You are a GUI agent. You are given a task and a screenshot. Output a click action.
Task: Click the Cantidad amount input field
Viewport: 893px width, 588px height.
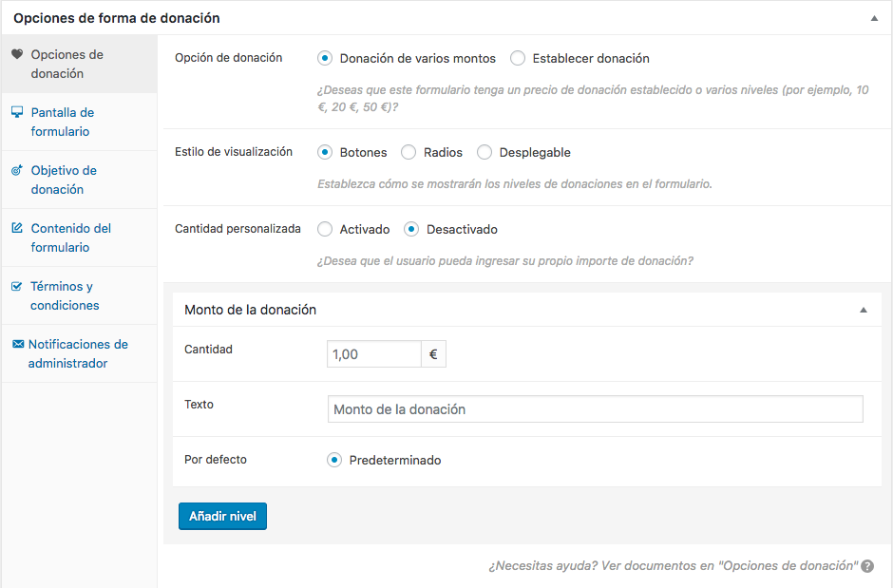373,354
